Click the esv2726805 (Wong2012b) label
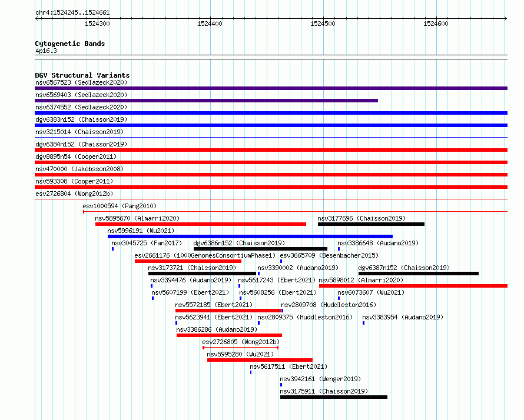Image resolution: width=524 pixels, height=420 pixels. pyautogui.click(x=241, y=342)
